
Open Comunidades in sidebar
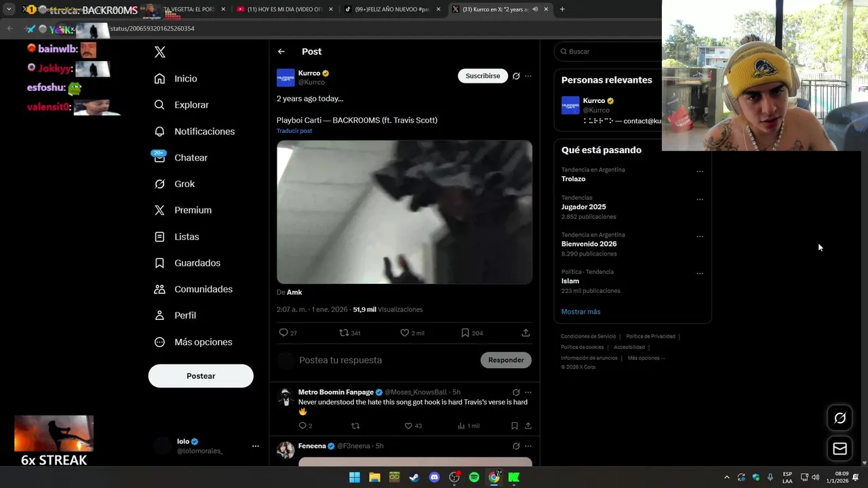tap(194, 289)
